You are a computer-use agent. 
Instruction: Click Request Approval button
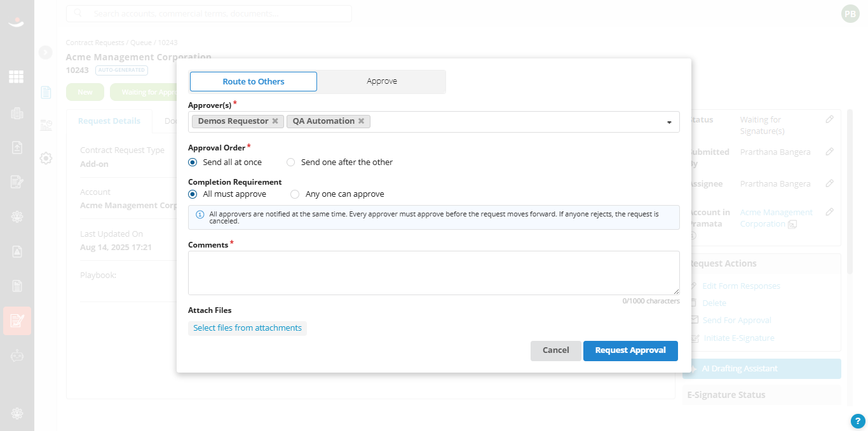tap(630, 350)
